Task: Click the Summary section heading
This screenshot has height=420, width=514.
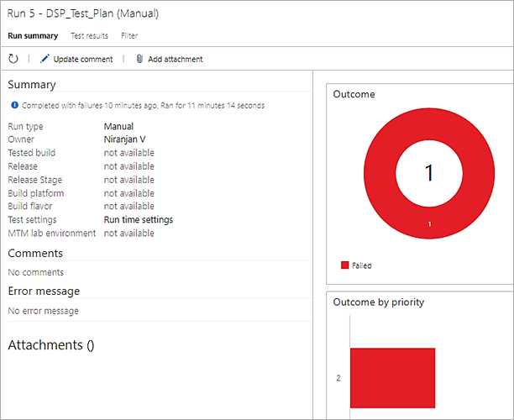Action: (32, 85)
